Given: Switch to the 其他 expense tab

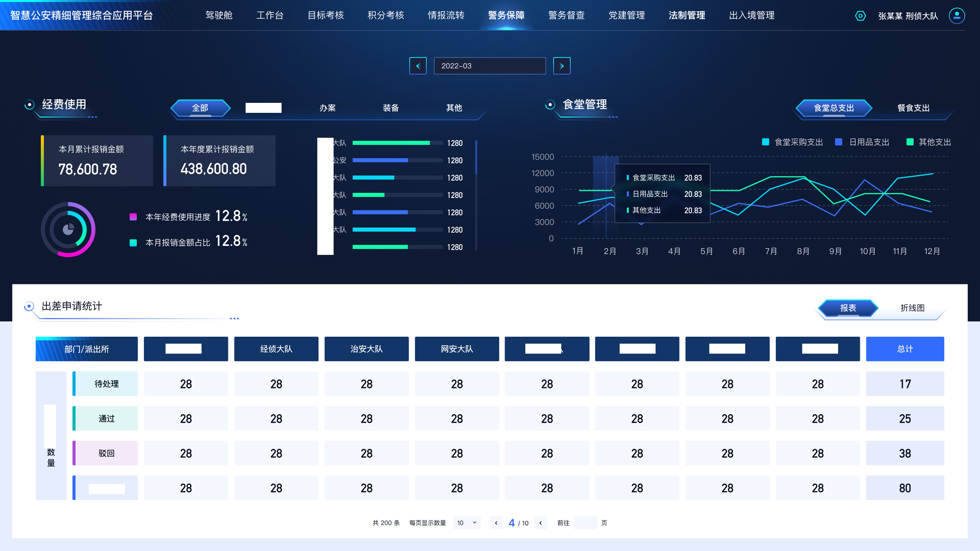Looking at the screenshot, I should 454,108.
